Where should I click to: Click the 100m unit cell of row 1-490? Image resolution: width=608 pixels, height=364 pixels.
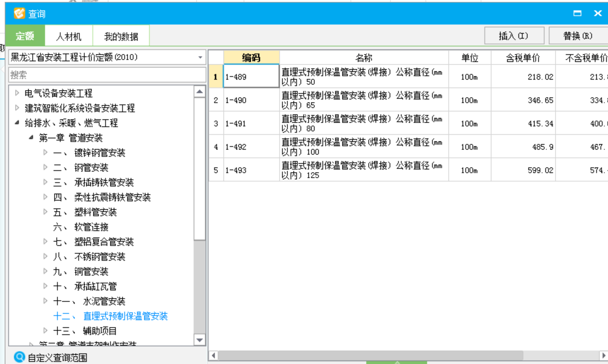470,100
